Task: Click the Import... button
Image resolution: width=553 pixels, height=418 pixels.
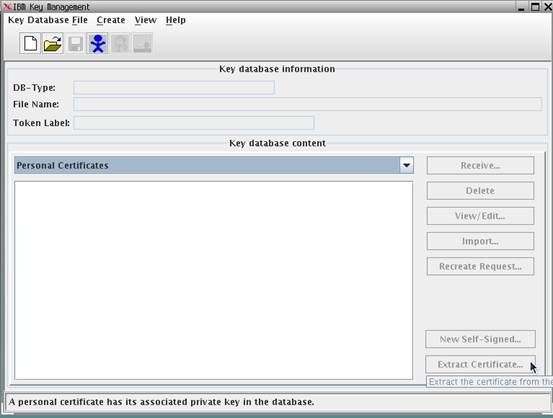Action: [480, 241]
